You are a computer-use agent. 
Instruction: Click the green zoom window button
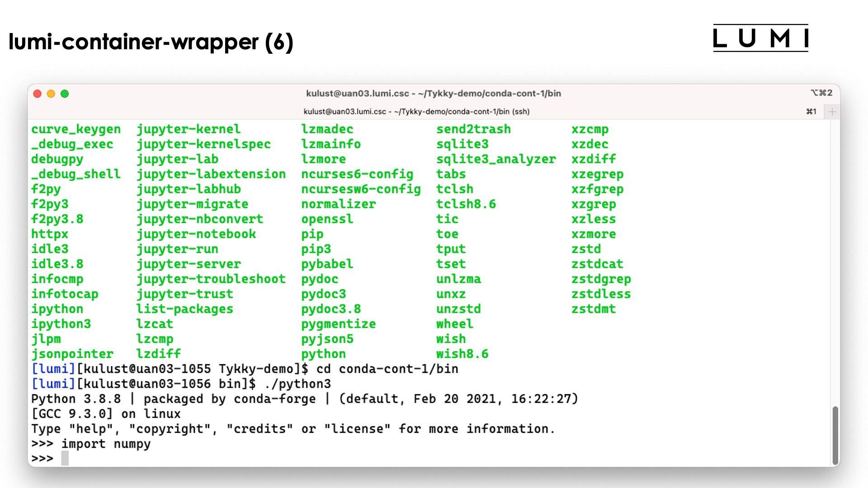(65, 94)
